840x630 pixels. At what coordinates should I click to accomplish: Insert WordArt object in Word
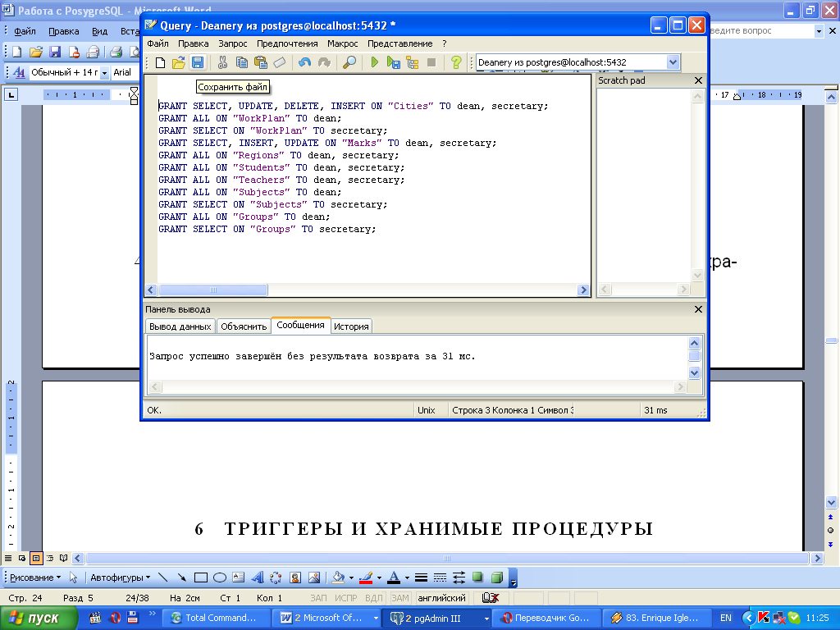[x=257, y=577]
